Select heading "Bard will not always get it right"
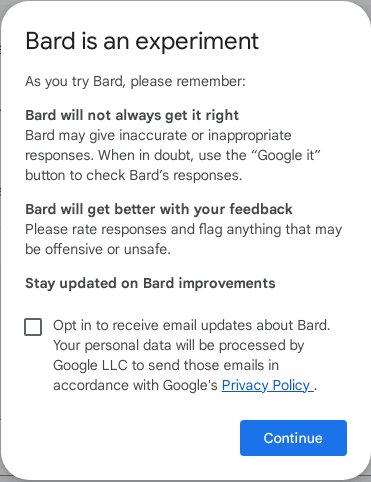Screen dimensions: 371x482 (x=132, y=115)
